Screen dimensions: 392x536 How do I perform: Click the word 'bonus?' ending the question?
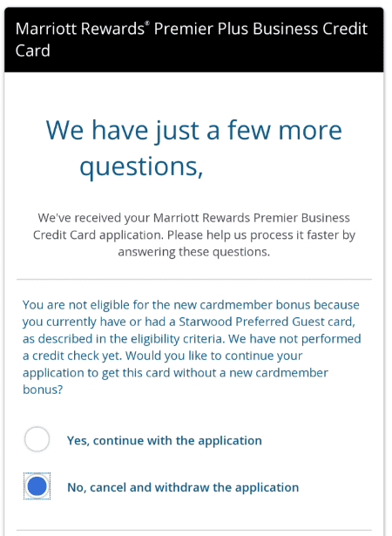point(43,390)
